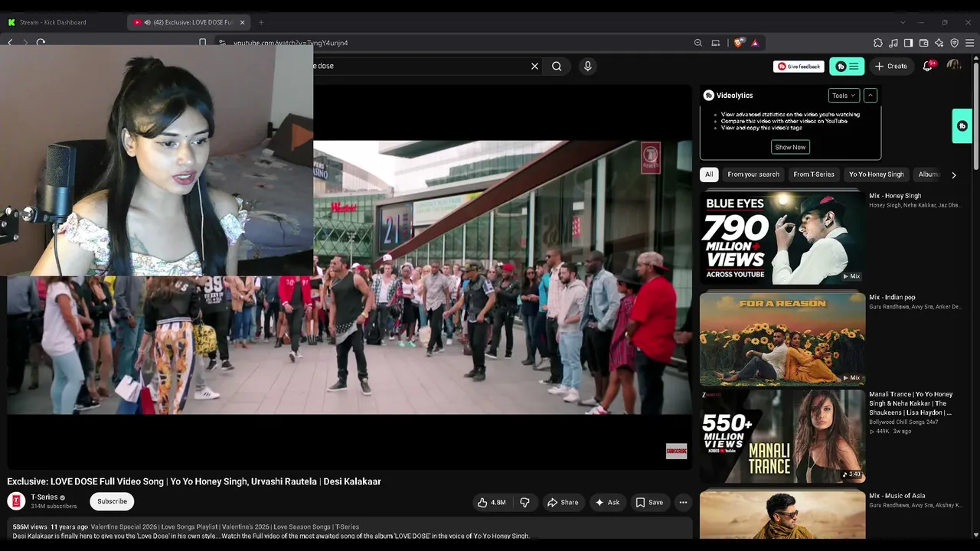Click the Videolytics Show Now button
The width and height of the screenshot is (980, 551).
pyautogui.click(x=790, y=147)
